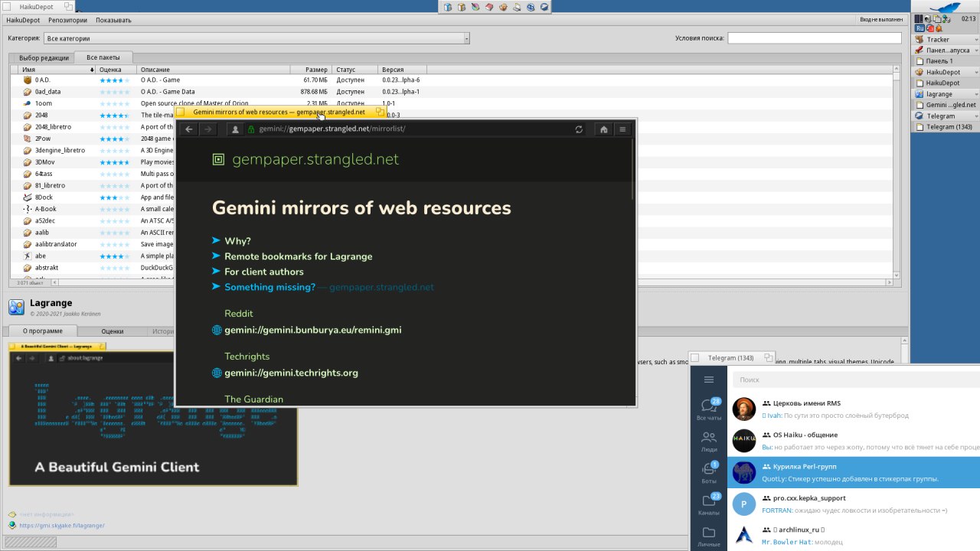980x551 pixels.
Task: Go back in the Lagrange browser
Action: click(189, 129)
